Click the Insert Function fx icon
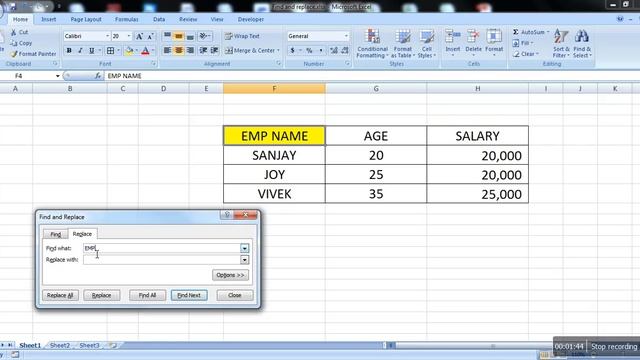 click(98, 76)
